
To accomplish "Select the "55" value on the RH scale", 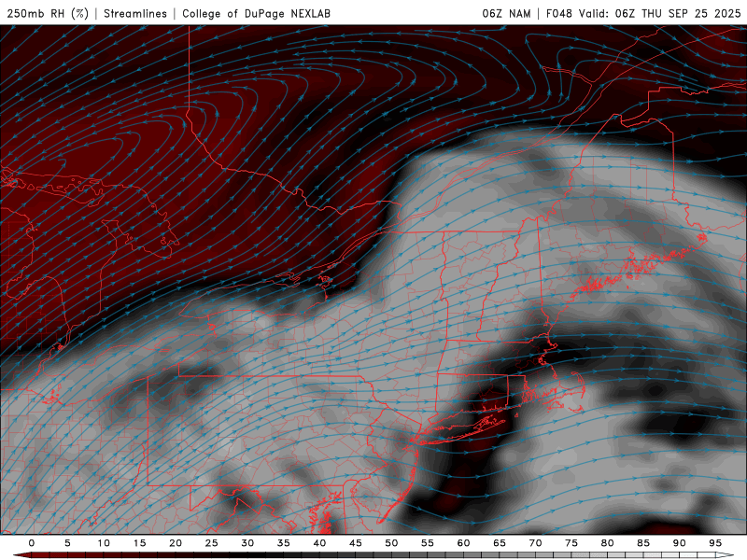I will (428, 543).
